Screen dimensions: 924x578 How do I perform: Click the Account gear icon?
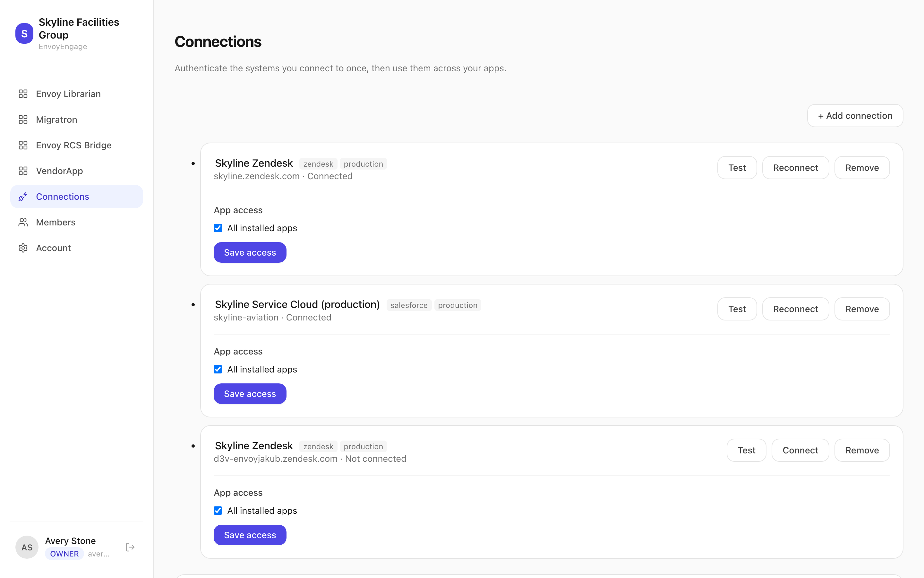click(x=23, y=248)
